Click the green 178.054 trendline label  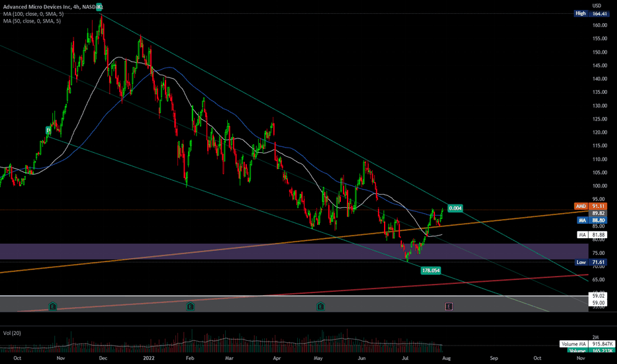(x=430, y=270)
